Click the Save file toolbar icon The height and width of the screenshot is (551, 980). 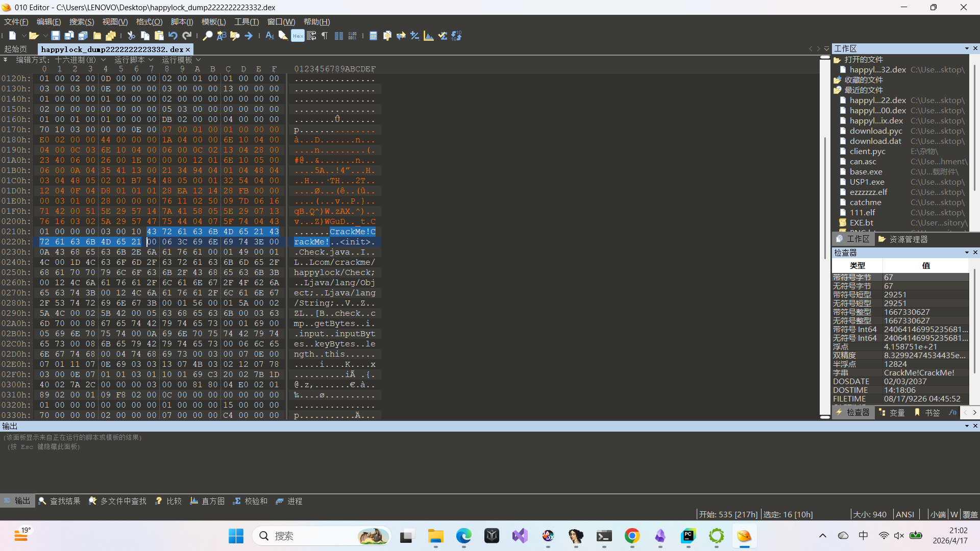56,36
